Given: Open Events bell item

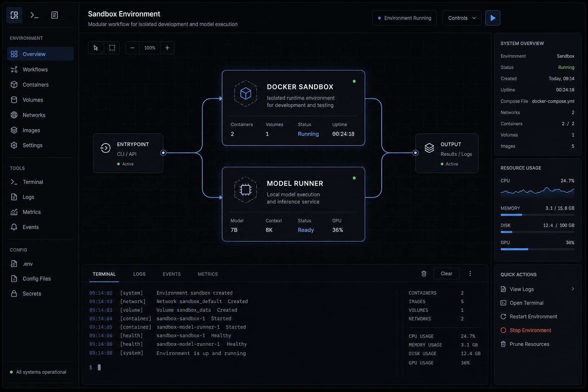Looking at the screenshot, I should click(x=40, y=227).
